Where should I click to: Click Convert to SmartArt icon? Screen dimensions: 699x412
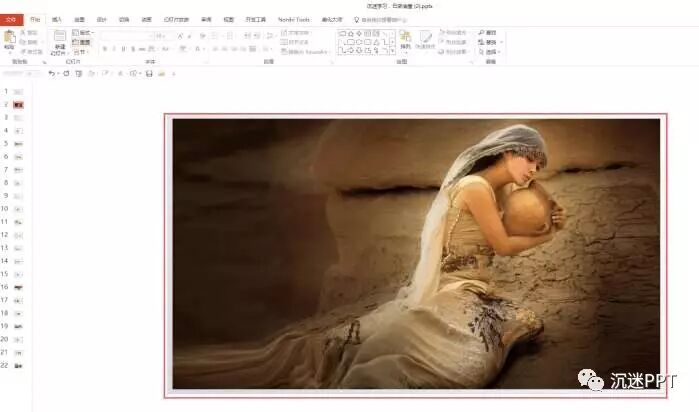284,52
